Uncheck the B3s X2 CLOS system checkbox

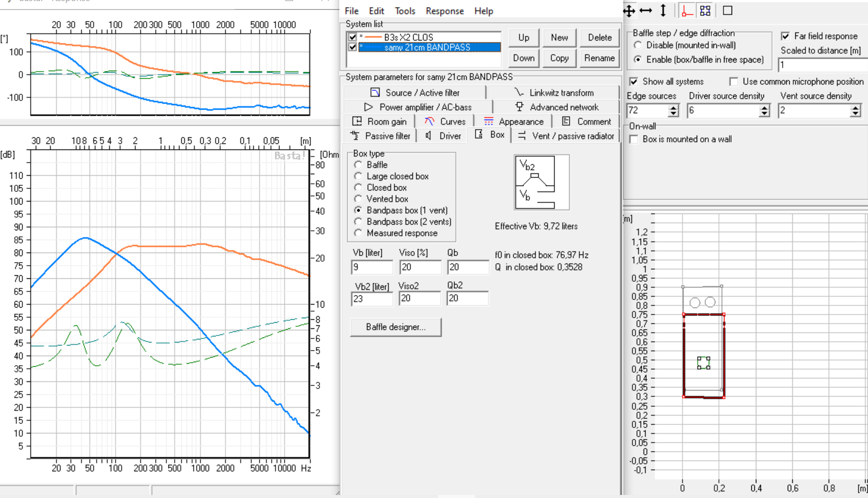353,37
